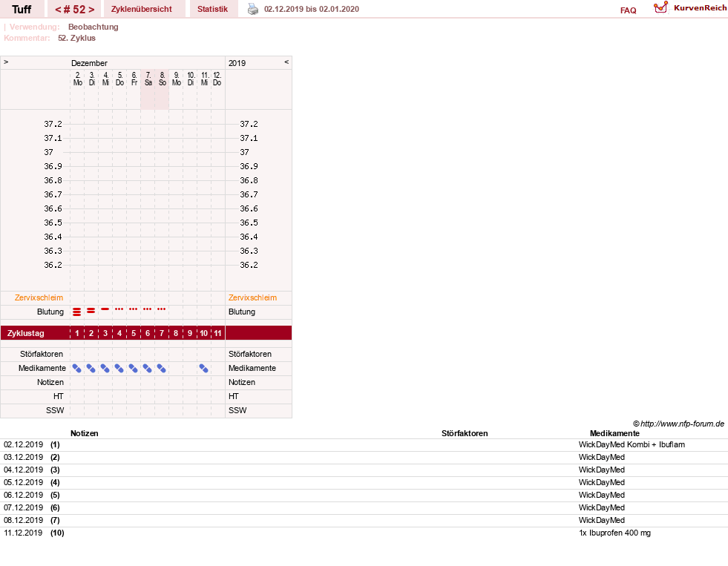This screenshot has height=566, width=728.
Task: Click medication pill icon on cycle day 6
Action: 147,369
